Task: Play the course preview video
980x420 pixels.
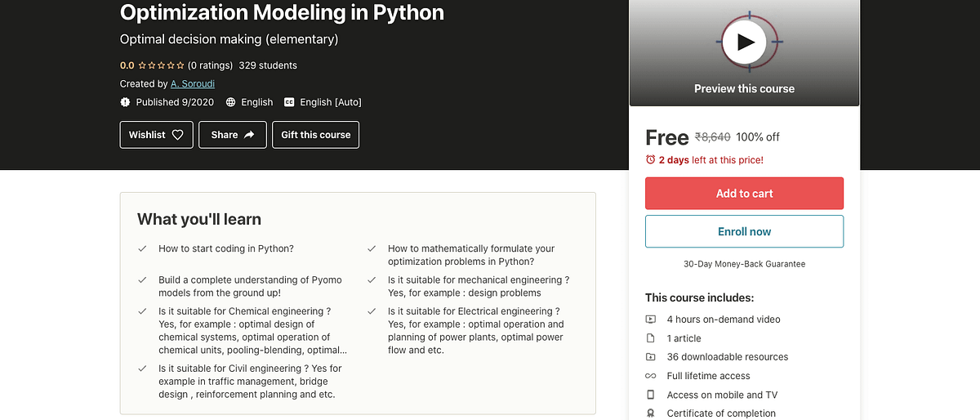Action: pyautogui.click(x=744, y=41)
